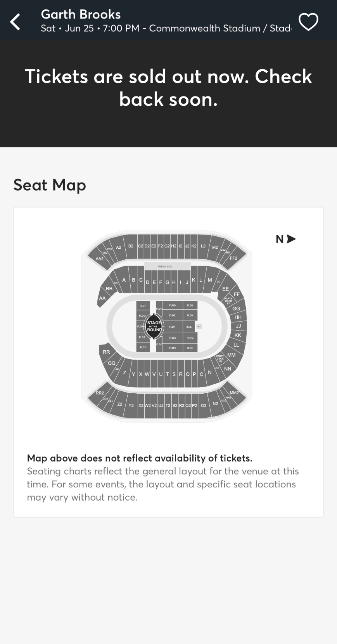Pick section GG on the map

pos(236,309)
